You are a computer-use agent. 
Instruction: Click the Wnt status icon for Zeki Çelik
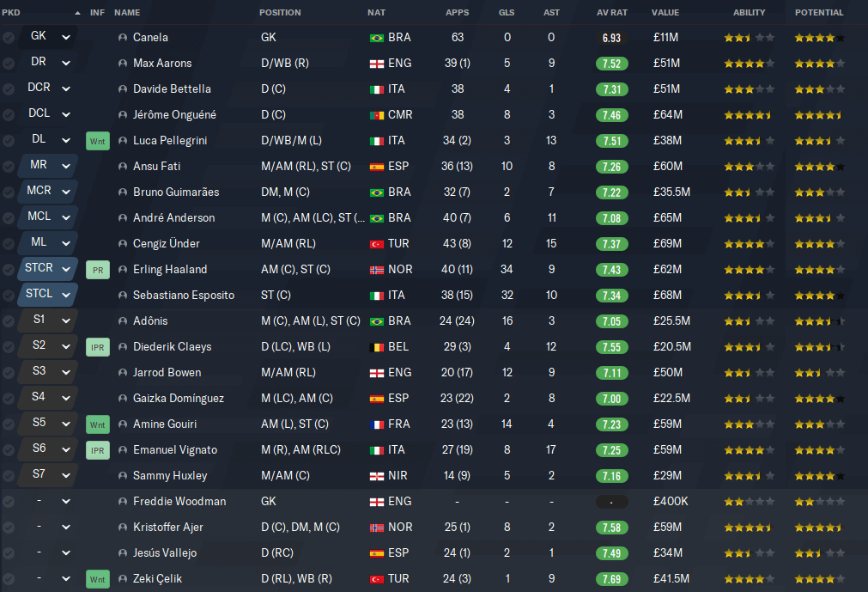point(97,579)
